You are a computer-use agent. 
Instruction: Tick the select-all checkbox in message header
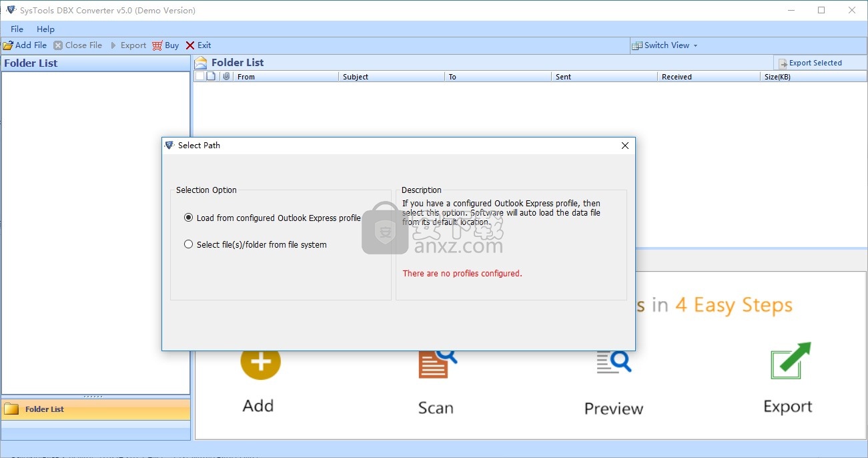(x=199, y=77)
